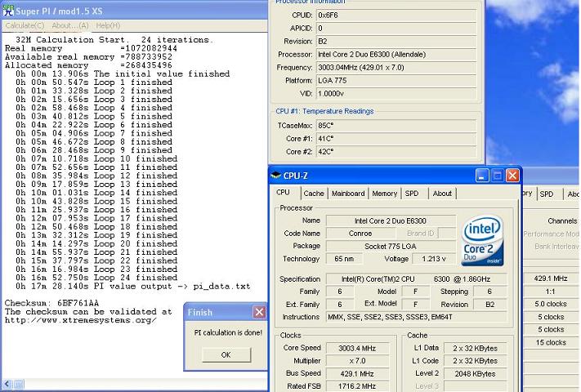Click the CPU-Z title bar icon

[x=275, y=176]
